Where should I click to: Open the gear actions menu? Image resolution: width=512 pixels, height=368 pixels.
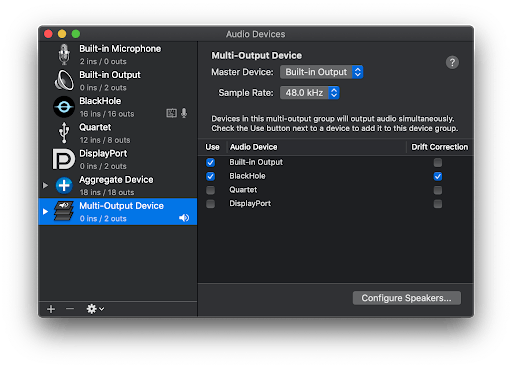pos(95,309)
